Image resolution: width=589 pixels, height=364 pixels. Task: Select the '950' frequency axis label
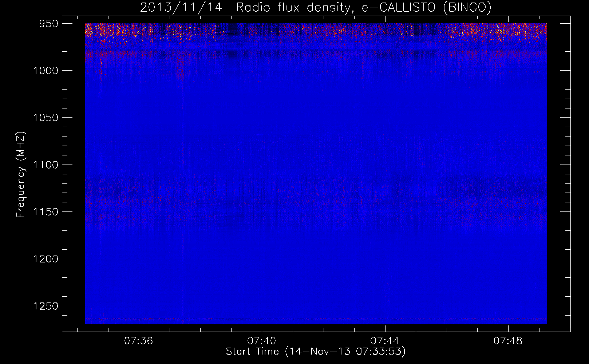49,24
